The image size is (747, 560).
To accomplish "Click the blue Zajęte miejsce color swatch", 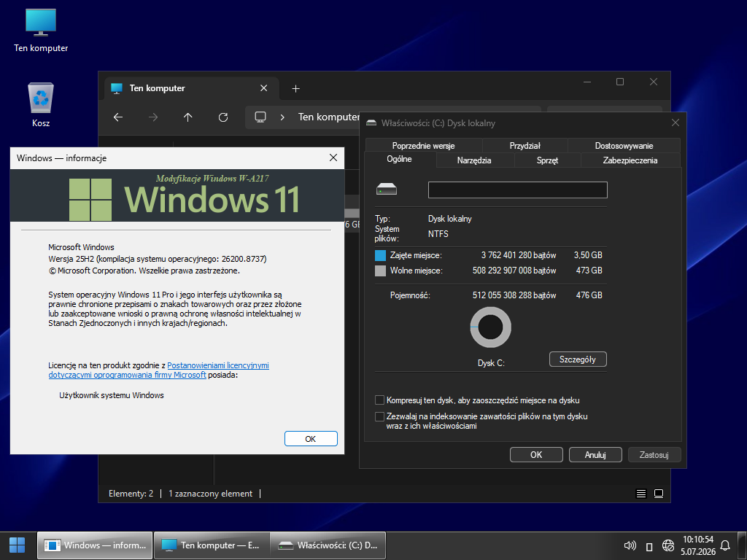I will [x=380, y=256].
